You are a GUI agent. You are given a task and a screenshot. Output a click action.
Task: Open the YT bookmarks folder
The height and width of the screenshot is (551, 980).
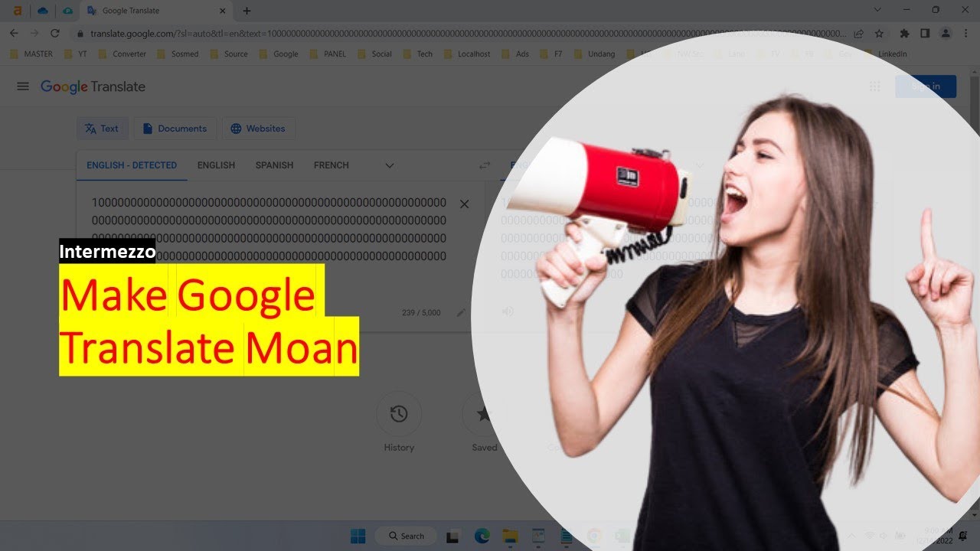tap(75, 54)
